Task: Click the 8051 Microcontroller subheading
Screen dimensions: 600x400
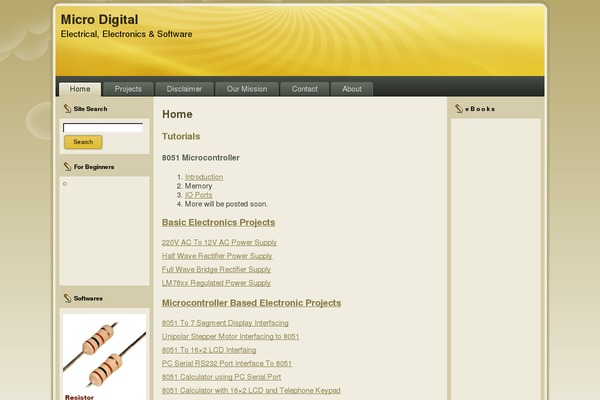Action: pyautogui.click(x=201, y=158)
